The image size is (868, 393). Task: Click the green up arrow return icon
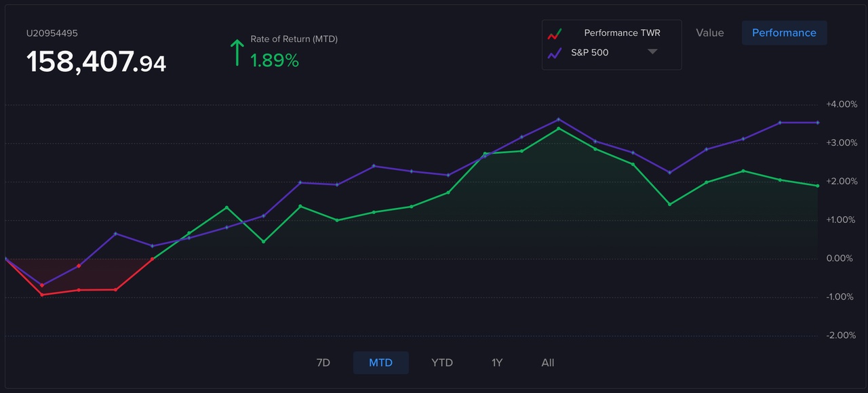[237, 53]
